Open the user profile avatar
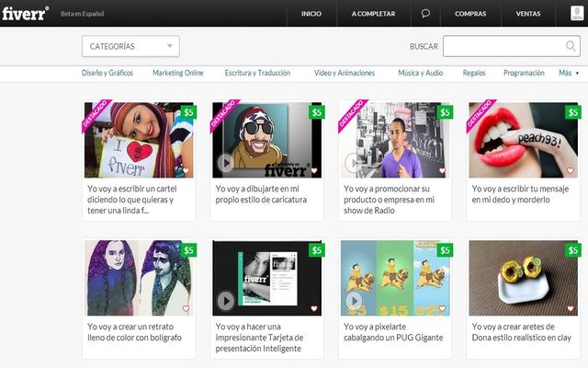Viewport: 588px width, 368px height. [576, 13]
